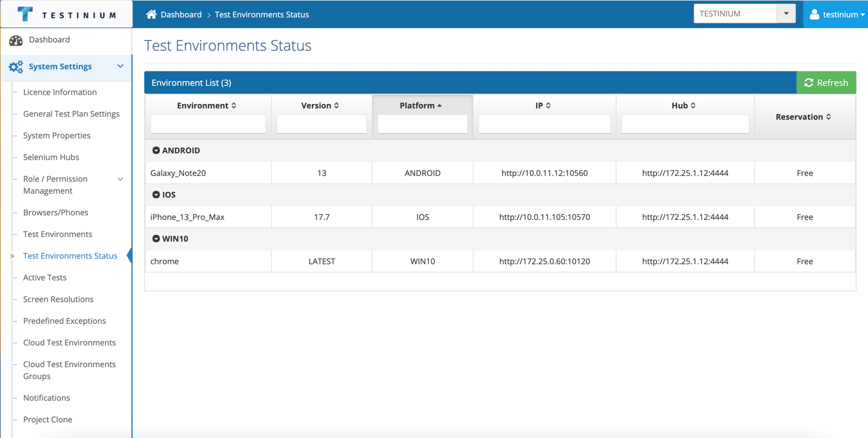Open the TESTINIUM project dropdown arrow
The image size is (868, 438).
(x=786, y=14)
